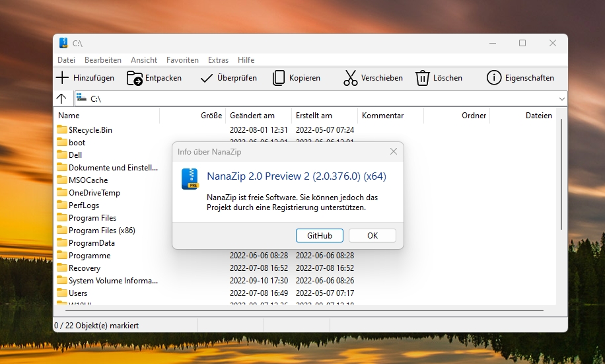This screenshot has height=364, width=605.
Task: Select the PerfLogs folder icon
Action: (x=61, y=205)
